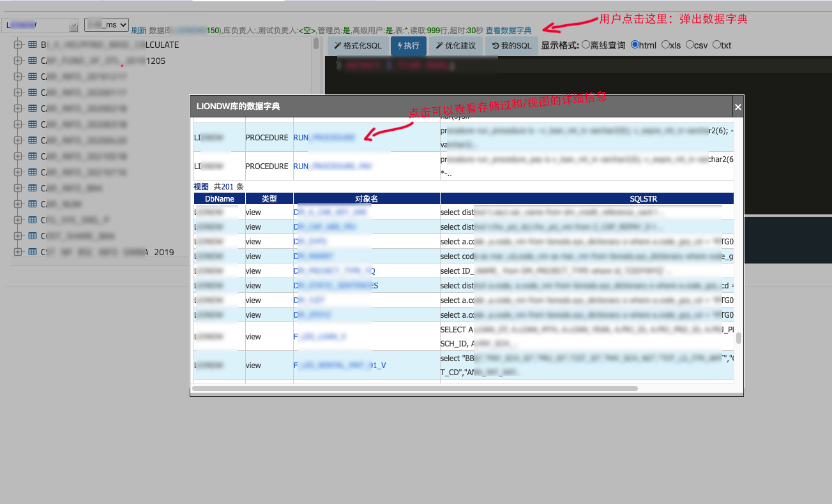Select the html display format
Image resolution: width=832 pixels, height=504 pixels.
[635, 45]
